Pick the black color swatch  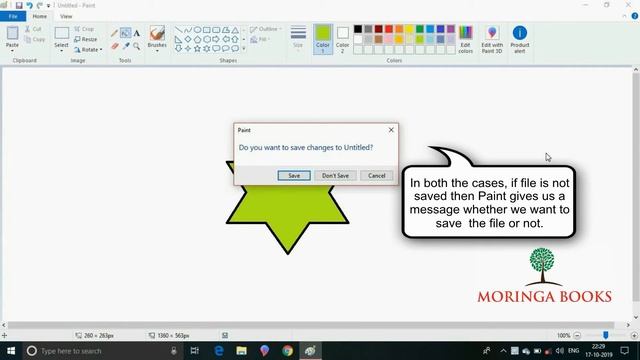(358, 29)
